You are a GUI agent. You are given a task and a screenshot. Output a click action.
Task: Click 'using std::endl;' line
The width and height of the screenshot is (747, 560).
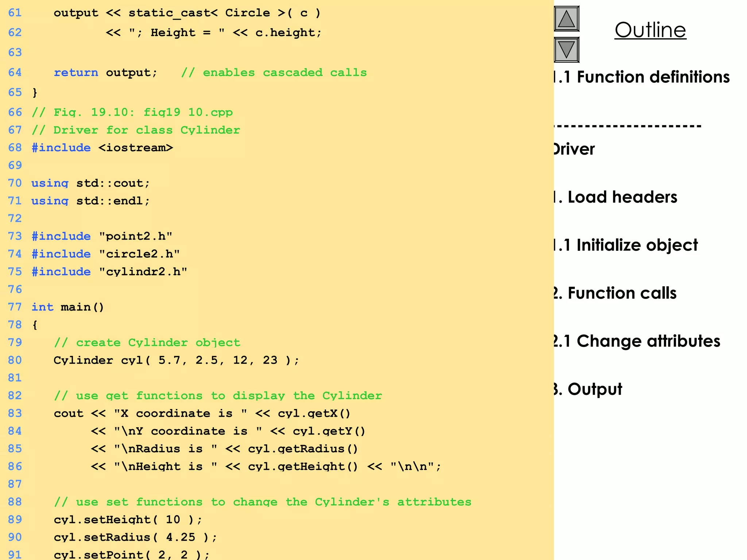point(91,201)
